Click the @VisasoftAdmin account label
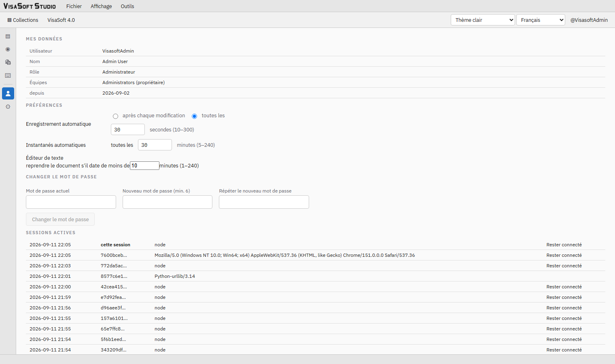The width and height of the screenshot is (615, 364). pos(589,20)
